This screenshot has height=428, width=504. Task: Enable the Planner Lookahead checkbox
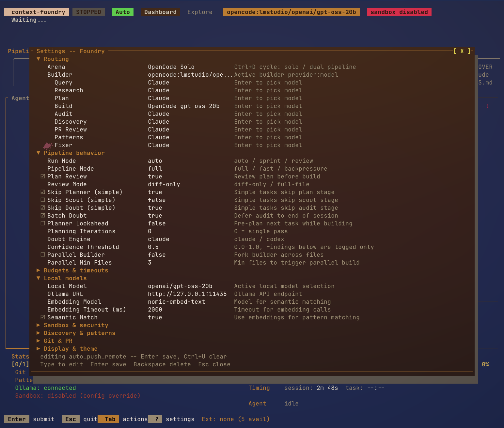pos(43,223)
